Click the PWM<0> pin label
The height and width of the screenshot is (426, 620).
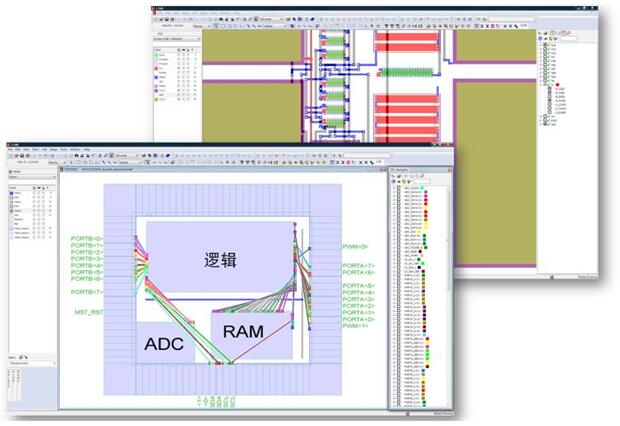tap(355, 246)
